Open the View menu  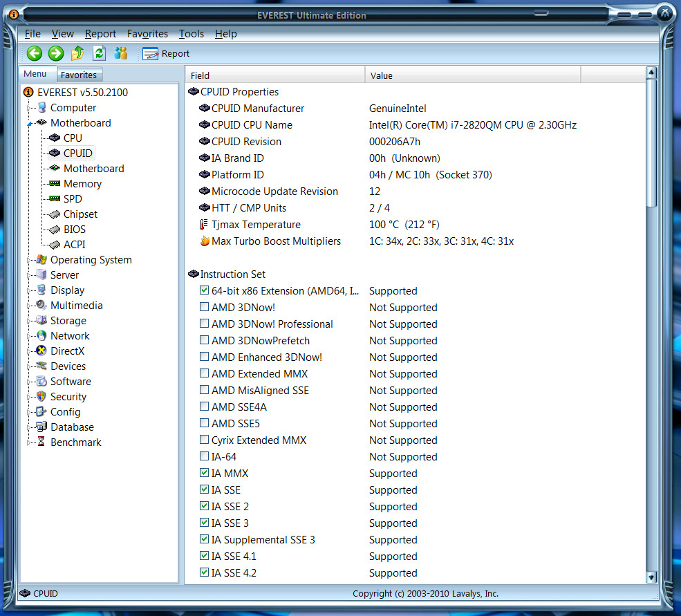(x=62, y=33)
